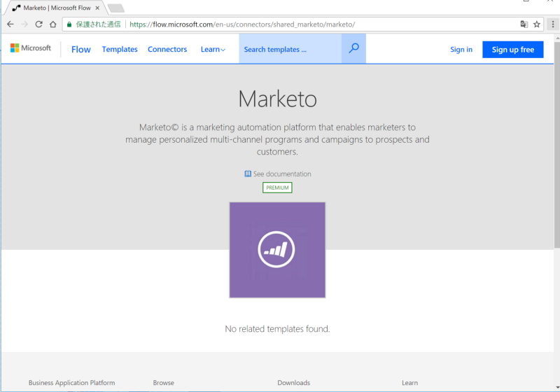Expand the Learn dropdown menu
The height and width of the screenshot is (392, 560).
(x=213, y=49)
